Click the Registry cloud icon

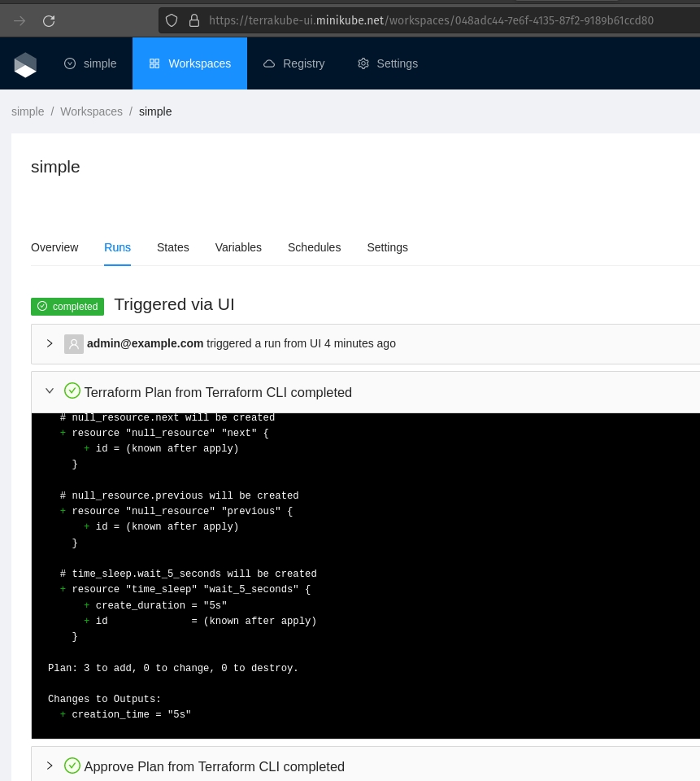269,63
